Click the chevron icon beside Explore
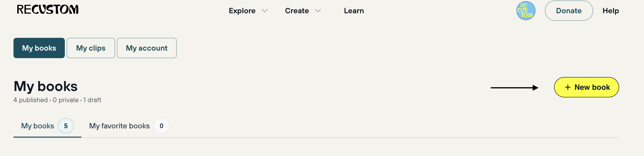This screenshot has width=644, height=156. point(265,11)
